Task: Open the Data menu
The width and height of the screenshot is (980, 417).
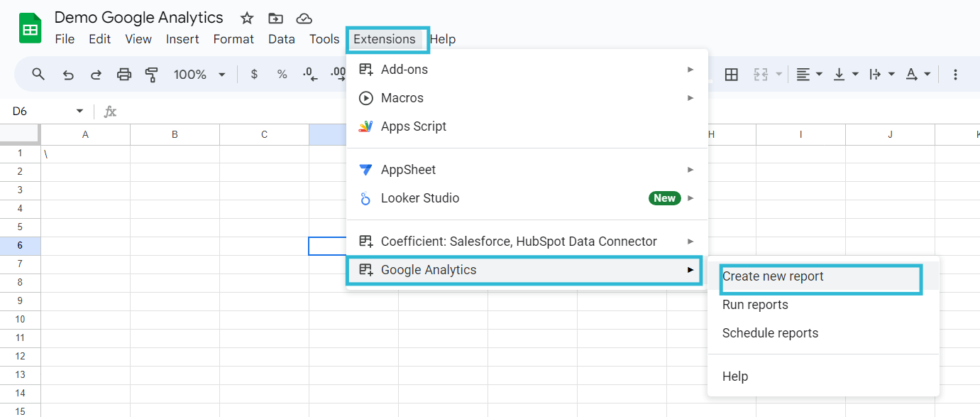Action: point(282,39)
